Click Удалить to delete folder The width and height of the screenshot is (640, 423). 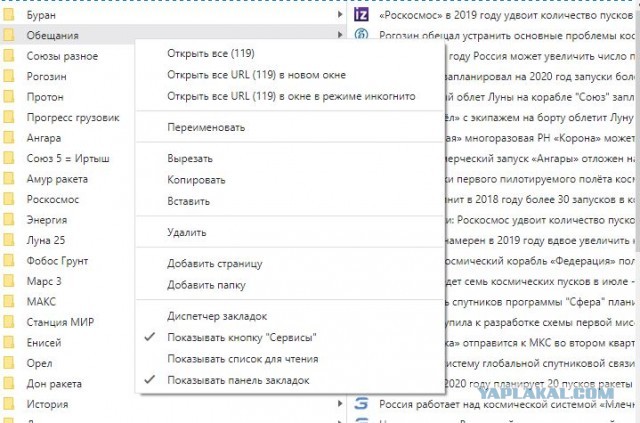pos(187,232)
